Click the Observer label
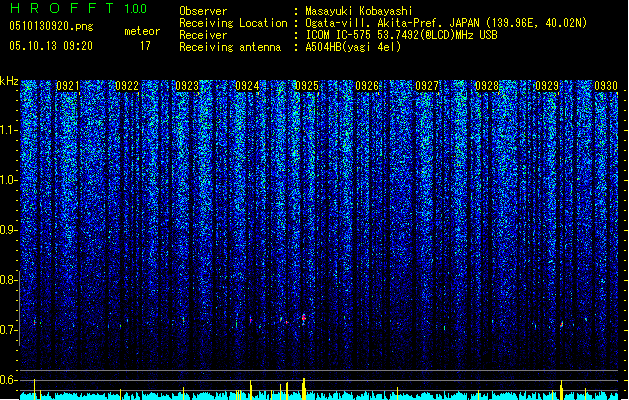Screen dimensions: 629x400 (203, 11)
